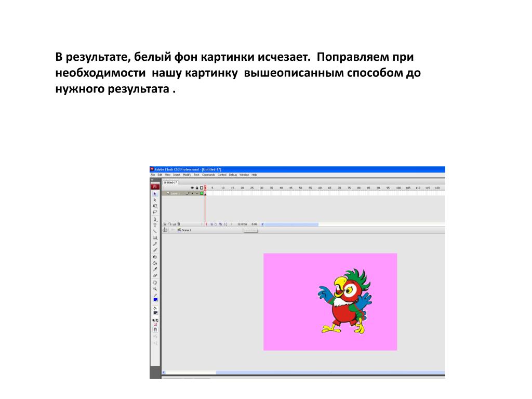532x399 pixels.
Task: Select Layer 1 in timeline
Action: click(x=176, y=193)
